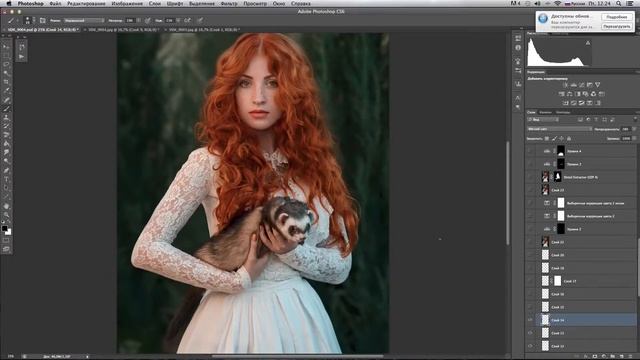The image size is (640, 360).
Task: Open the Изображение menu
Action: point(127,3)
